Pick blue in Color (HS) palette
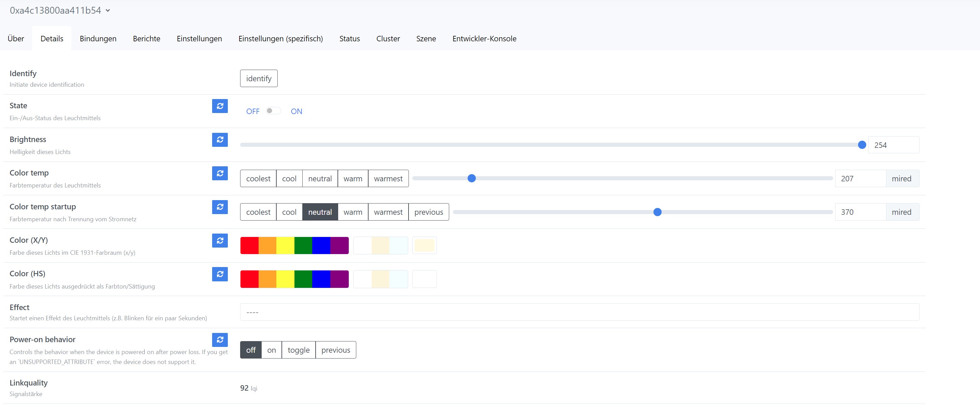980x406 pixels. pyautogui.click(x=321, y=279)
